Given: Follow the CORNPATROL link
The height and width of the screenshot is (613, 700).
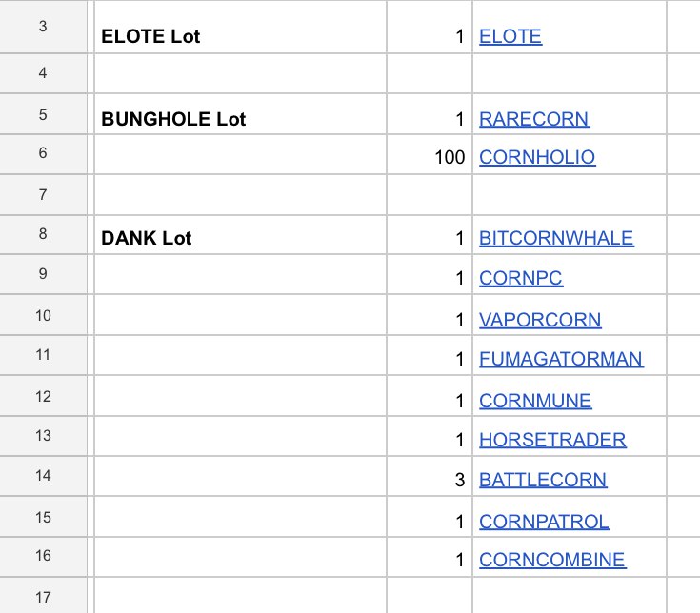Looking at the screenshot, I should pos(544,522).
